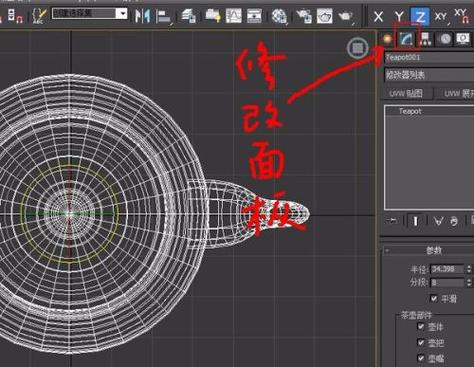The width and height of the screenshot is (474, 367).
Task: Restrict transform to XY plane
Action: click(x=441, y=16)
